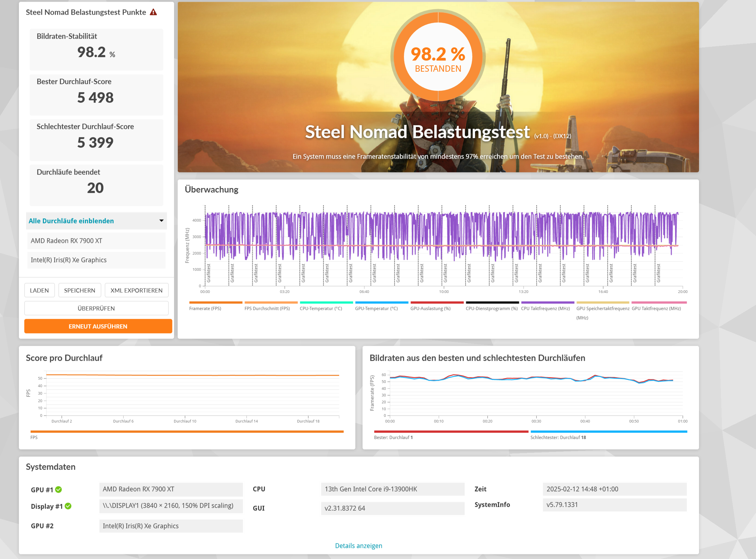Click the red warning triangle icon

[x=153, y=12]
